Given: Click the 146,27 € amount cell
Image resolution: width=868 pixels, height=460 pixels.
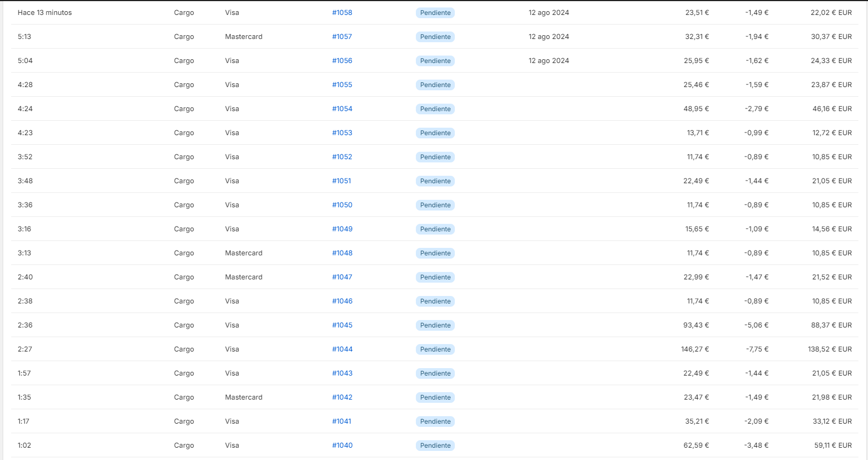Looking at the screenshot, I should (695, 349).
